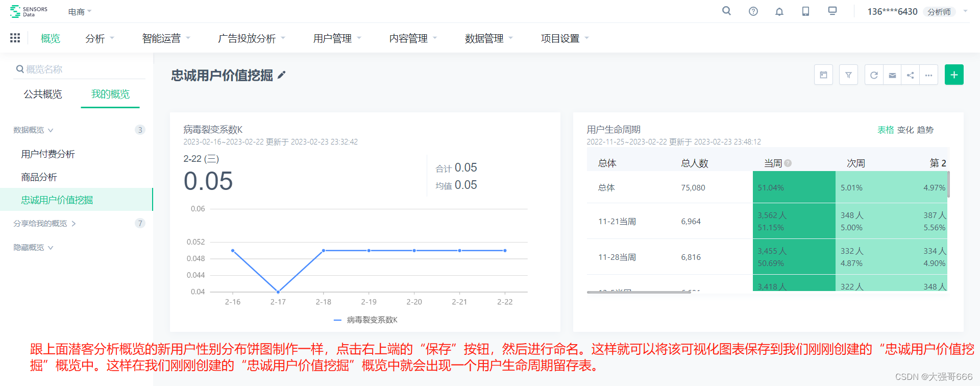Switch to the 我的概览 tab
This screenshot has width=980, height=386.
point(110,94)
